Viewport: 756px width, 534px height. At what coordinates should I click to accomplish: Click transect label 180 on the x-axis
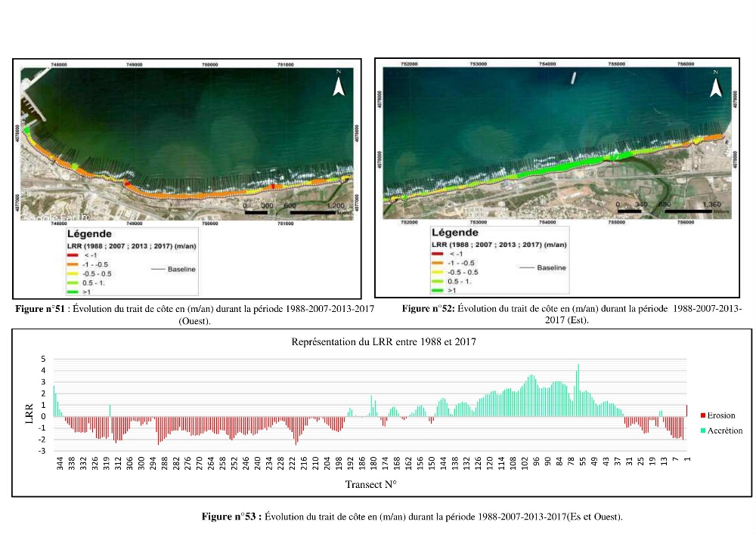coord(373,463)
